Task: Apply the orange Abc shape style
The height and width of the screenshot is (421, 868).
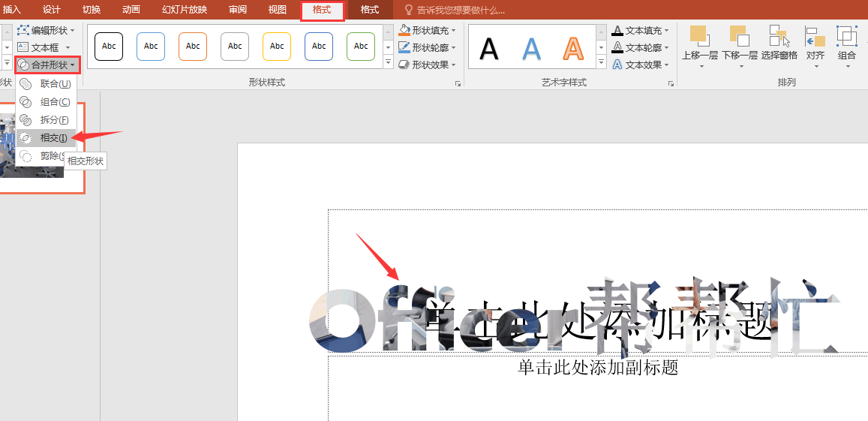Action: (x=193, y=47)
